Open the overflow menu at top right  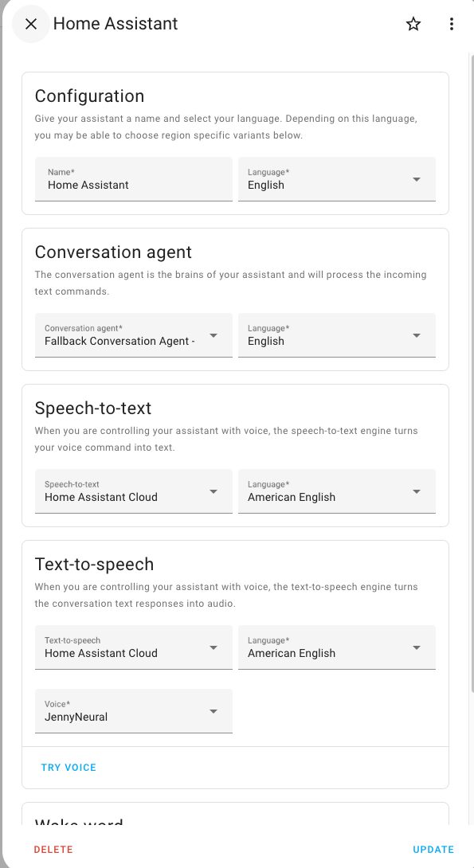click(452, 24)
